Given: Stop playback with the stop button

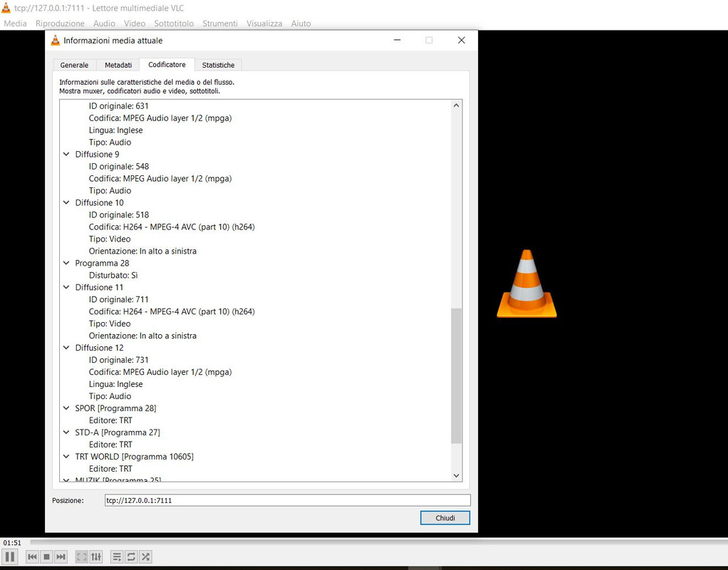Looking at the screenshot, I should coord(46,556).
